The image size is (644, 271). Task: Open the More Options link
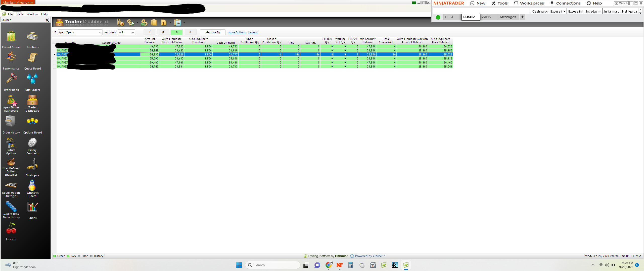[237, 33]
